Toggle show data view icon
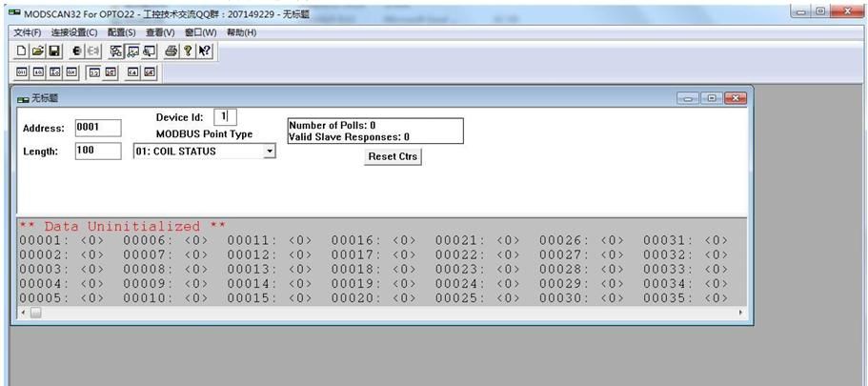Screen dimensions: 868x386 pyautogui.click(x=132, y=51)
